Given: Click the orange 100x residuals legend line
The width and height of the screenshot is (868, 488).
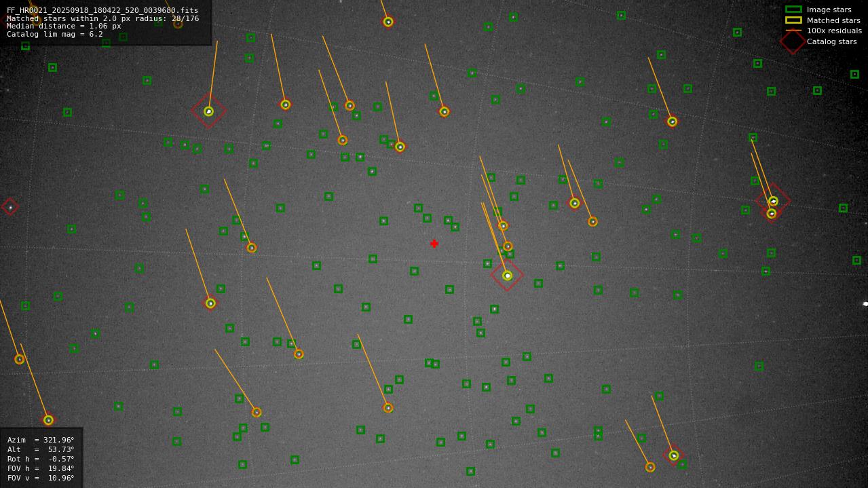Looking at the screenshot, I should coord(793,31).
